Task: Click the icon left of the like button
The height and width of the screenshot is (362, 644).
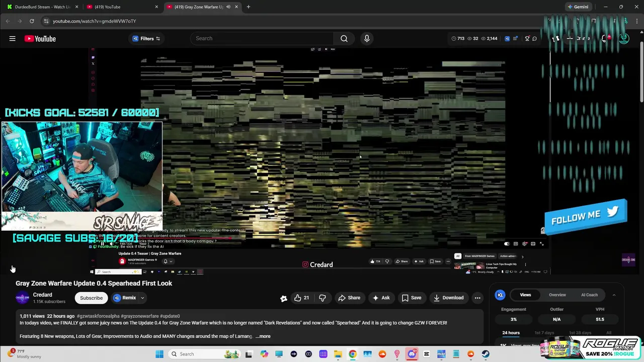Action: (x=284, y=298)
